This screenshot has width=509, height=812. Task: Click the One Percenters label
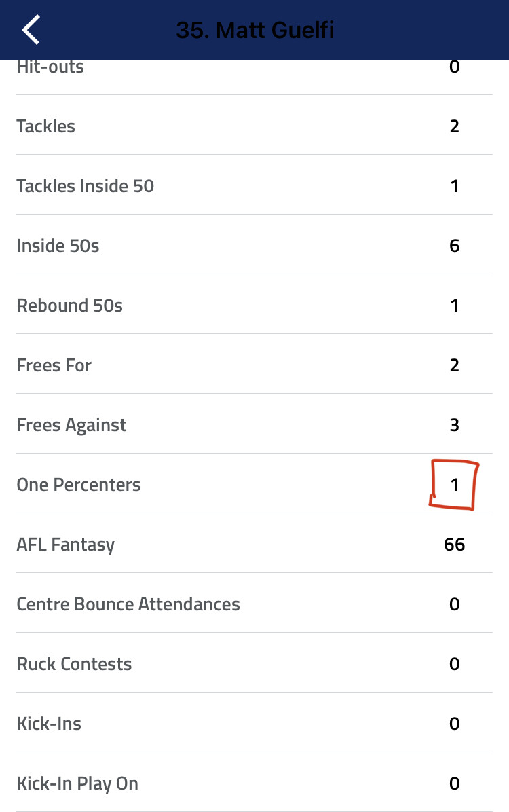tap(79, 485)
